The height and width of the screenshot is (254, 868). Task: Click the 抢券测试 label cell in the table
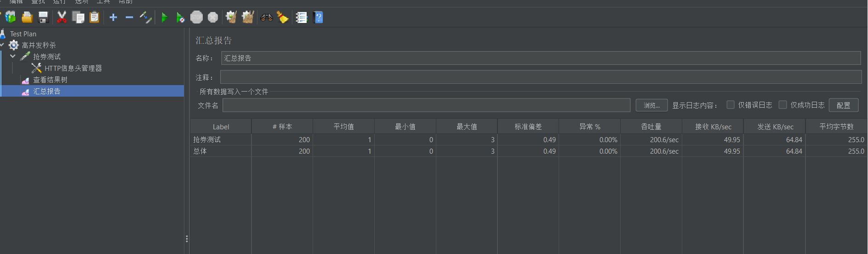pyautogui.click(x=221, y=139)
